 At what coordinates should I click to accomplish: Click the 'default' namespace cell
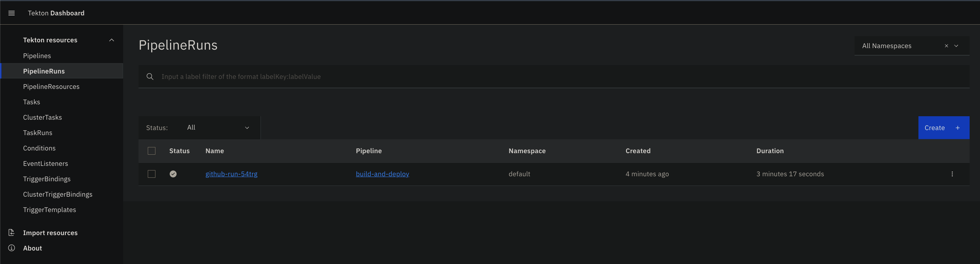[519, 174]
